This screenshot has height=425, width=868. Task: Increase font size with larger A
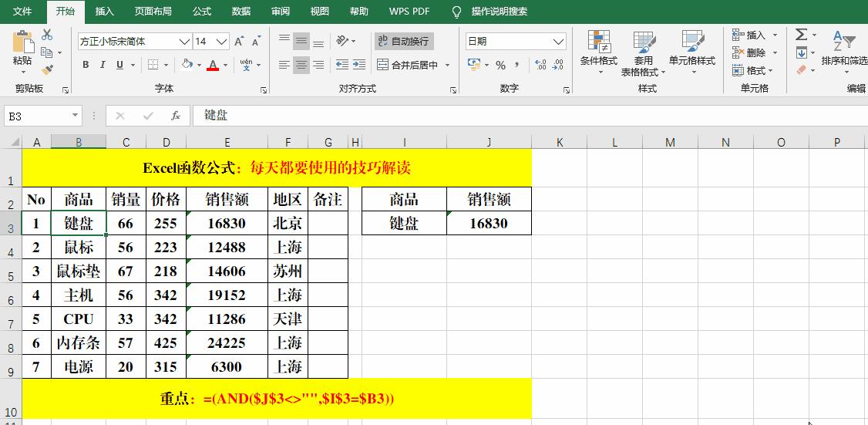[x=239, y=42]
